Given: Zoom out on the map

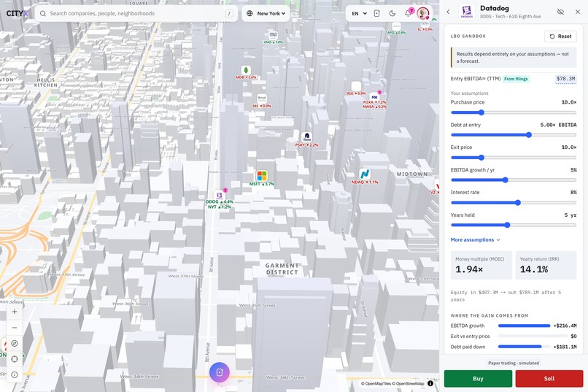Looking at the screenshot, I should coord(15,328).
